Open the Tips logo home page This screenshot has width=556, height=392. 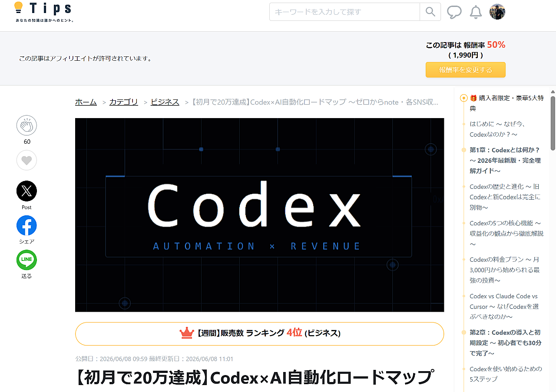click(44, 12)
